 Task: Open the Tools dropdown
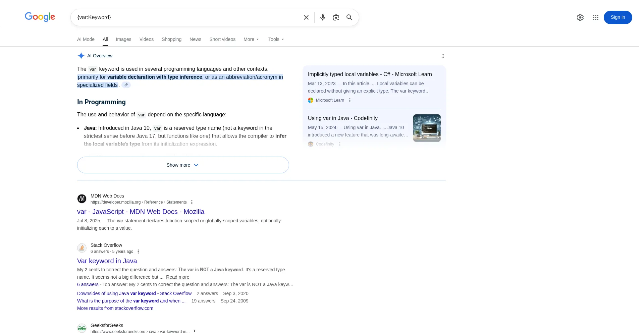tap(275, 39)
